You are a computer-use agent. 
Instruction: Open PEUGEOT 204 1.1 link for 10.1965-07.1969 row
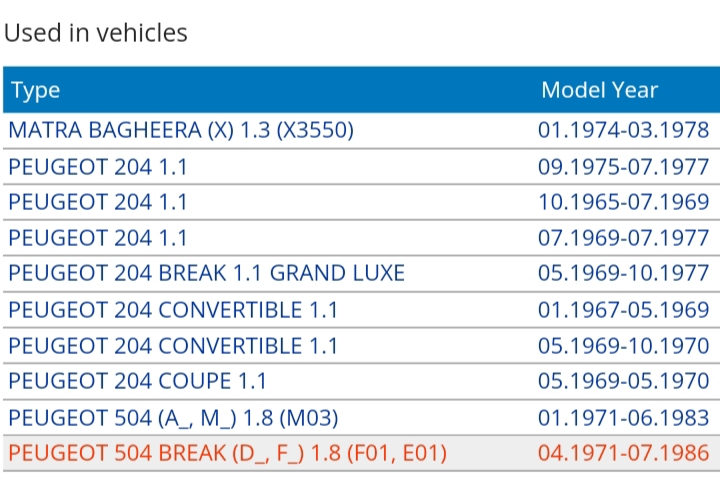click(98, 202)
